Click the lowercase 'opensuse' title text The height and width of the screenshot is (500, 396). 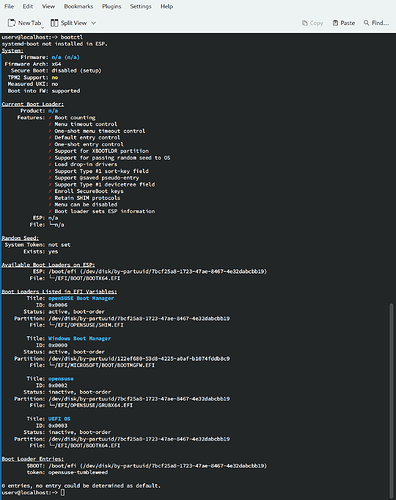click(61, 379)
